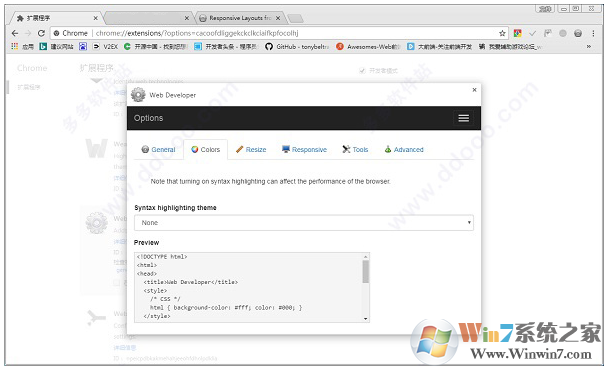
Task: Switch to the General tab
Action: [x=159, y=150]
